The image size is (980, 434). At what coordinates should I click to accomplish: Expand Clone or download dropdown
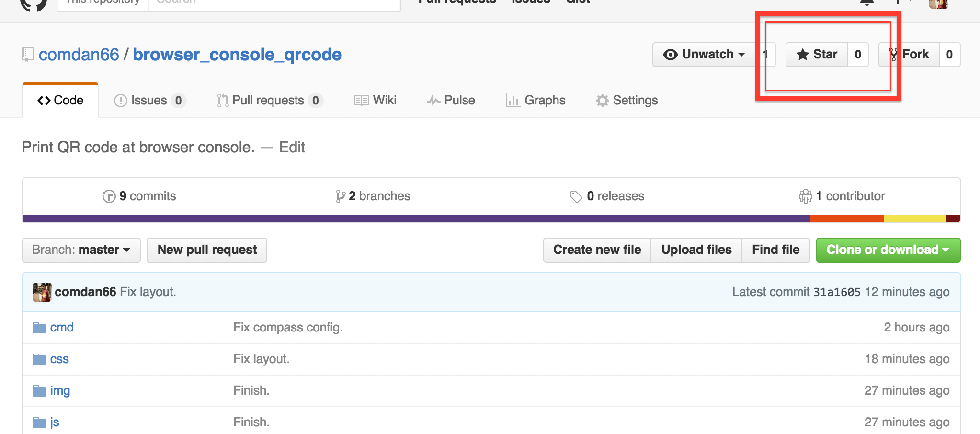(x=888, y=250)
